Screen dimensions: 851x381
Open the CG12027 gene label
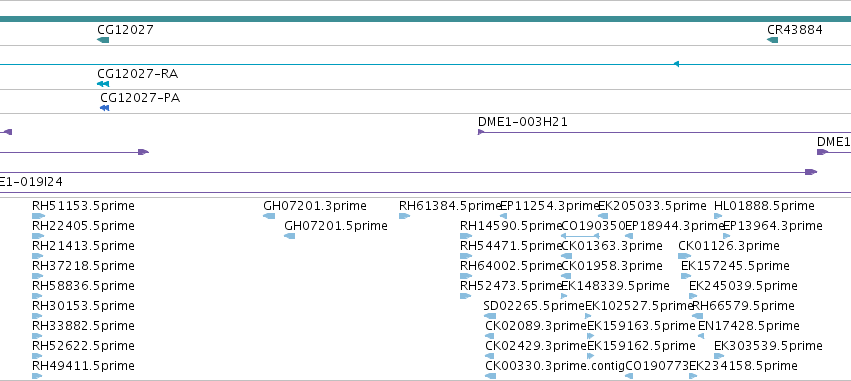tap(125, 30)
